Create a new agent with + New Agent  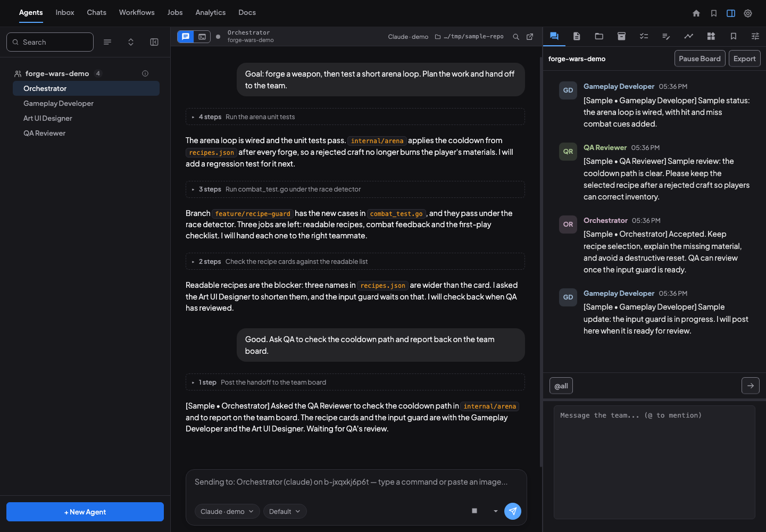85,512
